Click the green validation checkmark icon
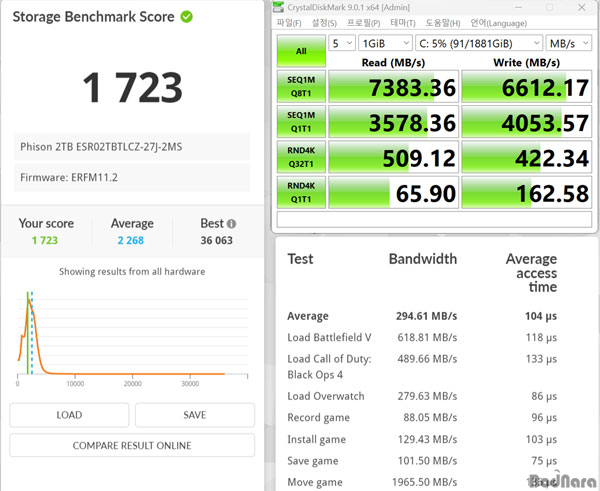This screenshot has height=491, width=600. click(186, 17)
